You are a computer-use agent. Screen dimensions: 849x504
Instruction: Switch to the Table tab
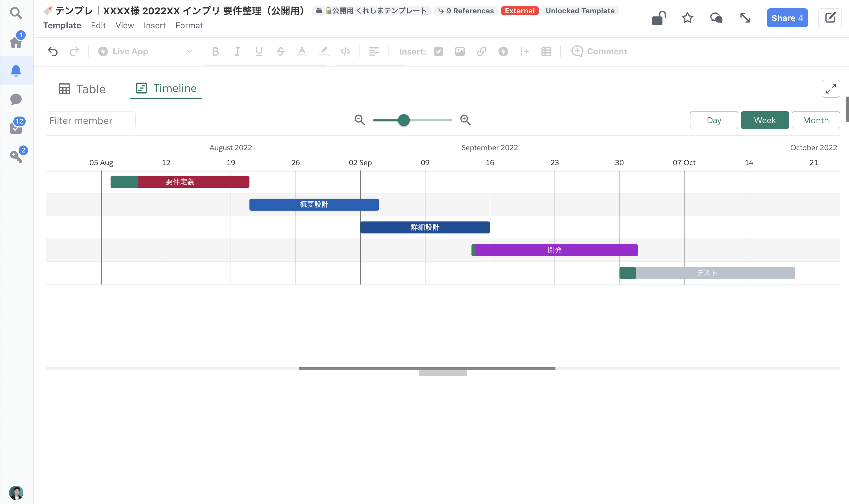pos(82,89)
